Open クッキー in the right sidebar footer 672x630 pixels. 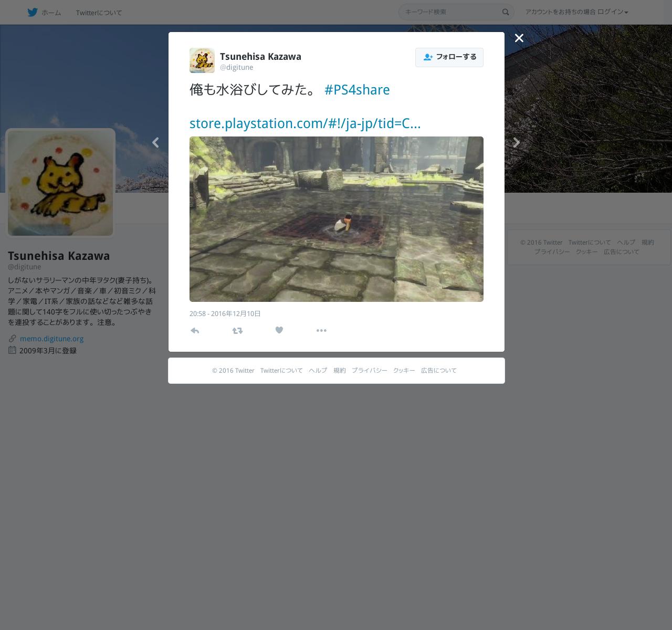coord(587,252)
